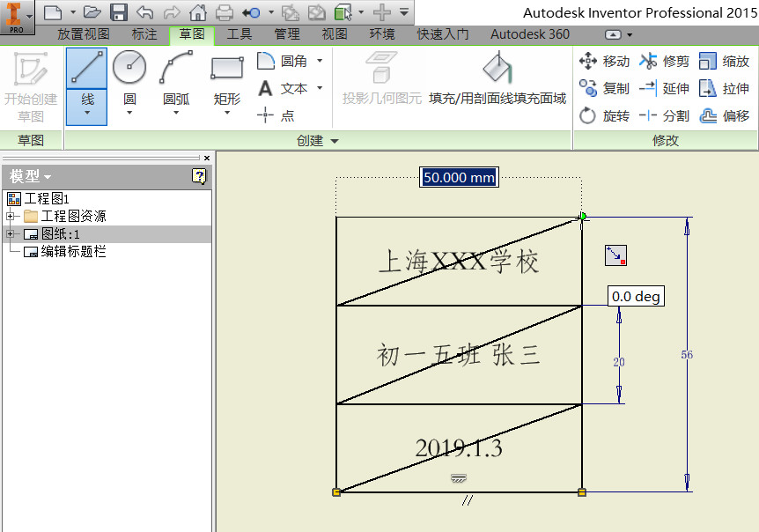Open the Fillet (圆角) dropdown arrow

click(x=320, y=61)
